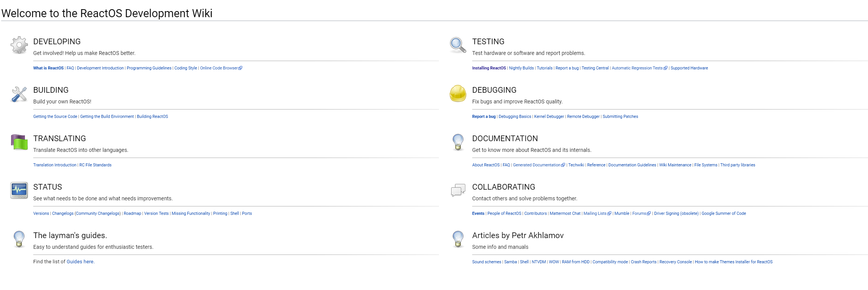Open Building ReactOS link
This screenshot has height=290, width=868.
(x=152, y=116)
